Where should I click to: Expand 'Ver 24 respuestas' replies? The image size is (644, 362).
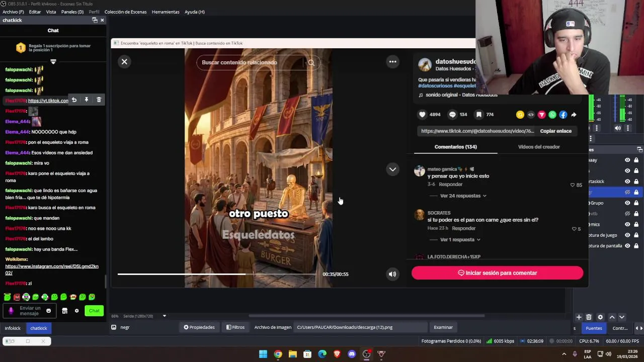463,196
